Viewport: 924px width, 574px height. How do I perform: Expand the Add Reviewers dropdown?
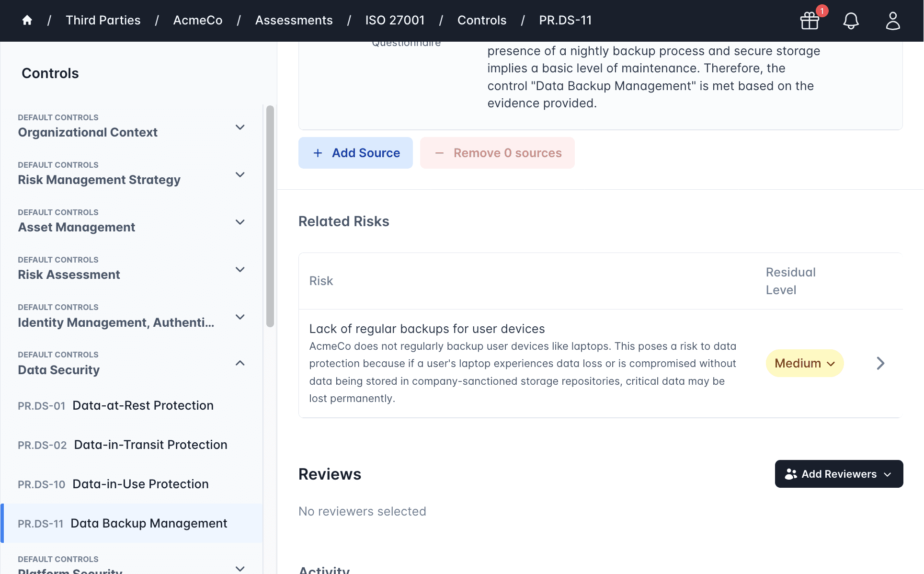click(x=888, y=474)
